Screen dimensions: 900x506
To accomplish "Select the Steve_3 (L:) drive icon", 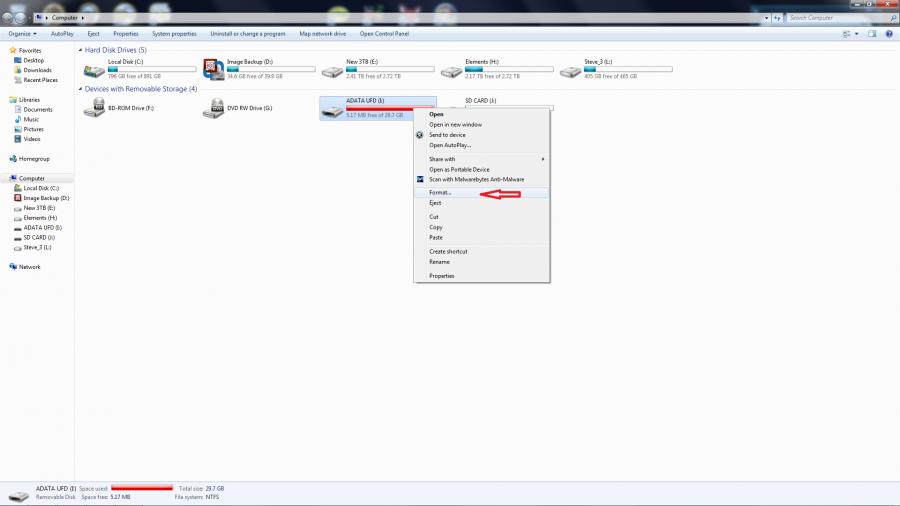I will click(x=571, y=72).
